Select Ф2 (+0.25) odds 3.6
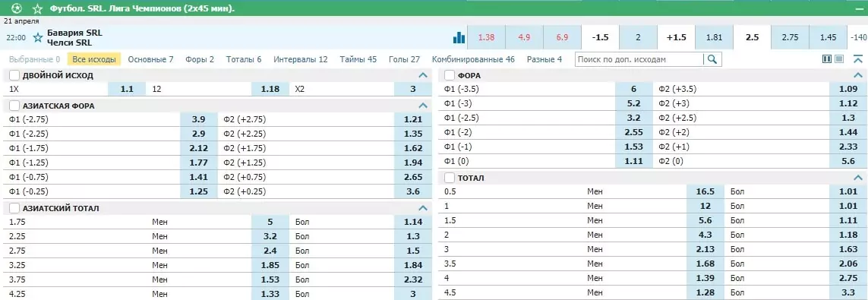 [x=413, y=191]
